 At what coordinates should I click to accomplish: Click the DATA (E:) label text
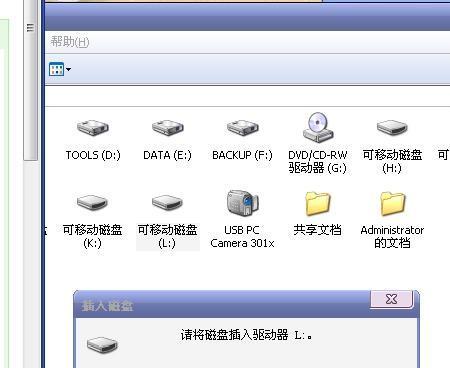[x=167, y=155]
